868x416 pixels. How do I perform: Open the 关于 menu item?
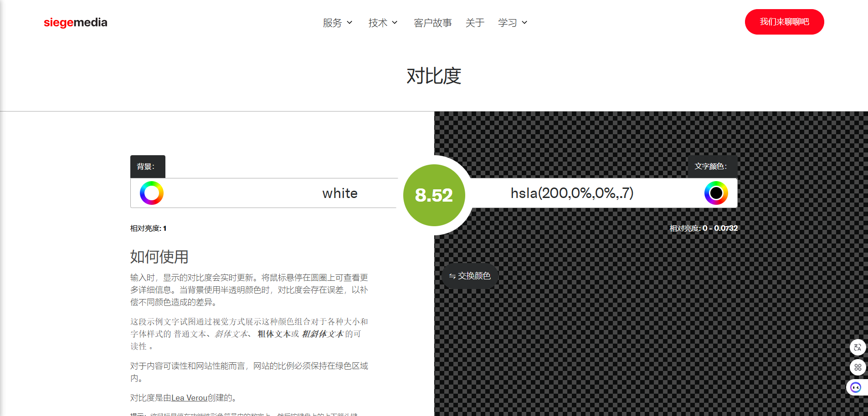pos(475,23)
